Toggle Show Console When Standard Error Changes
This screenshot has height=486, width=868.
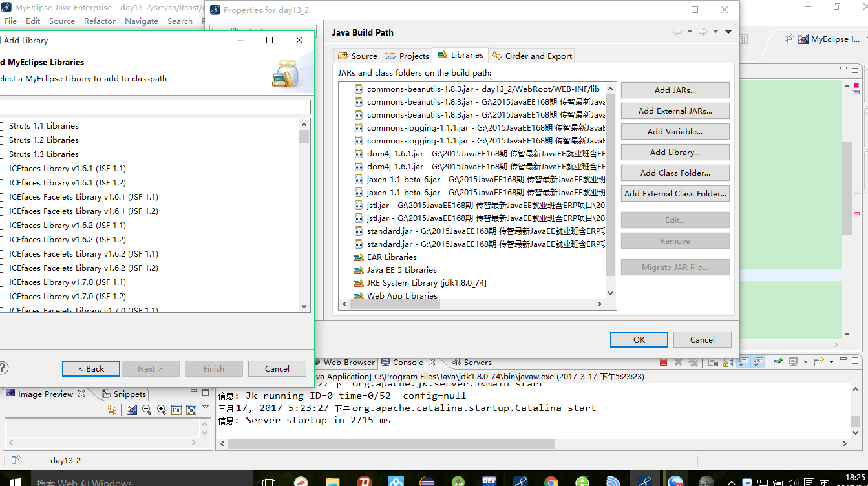(x=758, y=362)
